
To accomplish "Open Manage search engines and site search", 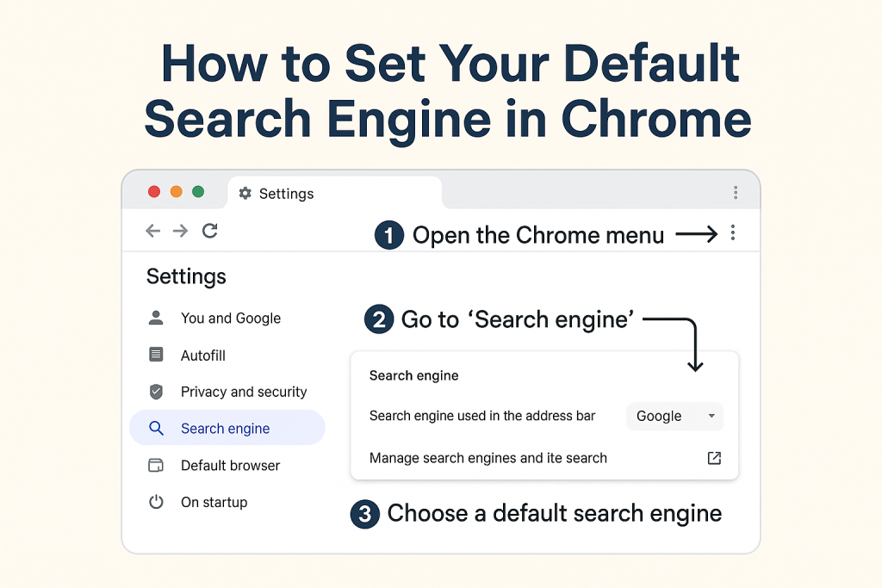I will pos(488,458).
